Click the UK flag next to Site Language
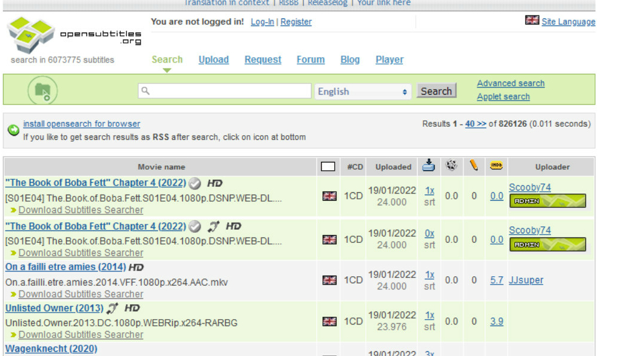The height and width of the screenshot is (356, 644). [x=532, y=20]
